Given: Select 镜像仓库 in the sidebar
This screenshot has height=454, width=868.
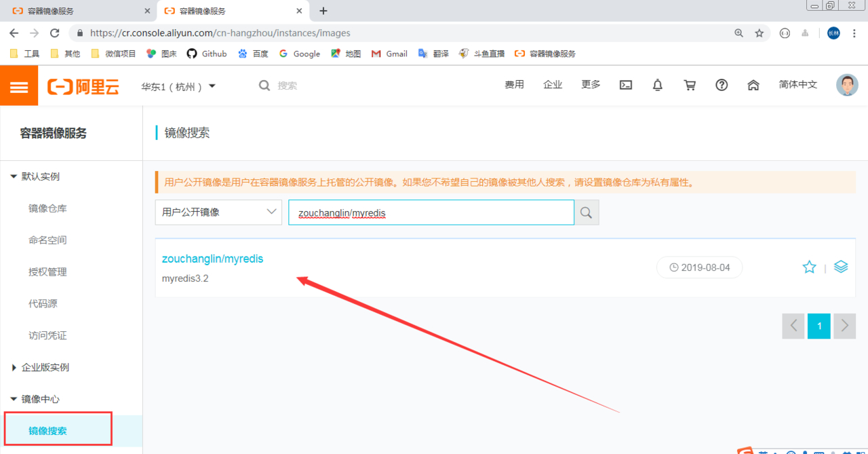Looking at the screenshot, I should click(47, 208).
